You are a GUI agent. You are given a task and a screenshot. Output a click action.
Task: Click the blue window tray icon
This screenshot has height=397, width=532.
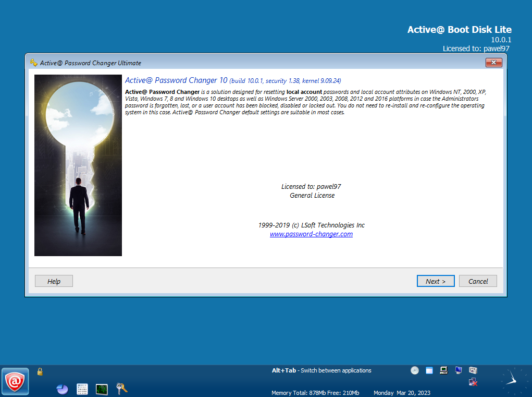coord(429,370)
